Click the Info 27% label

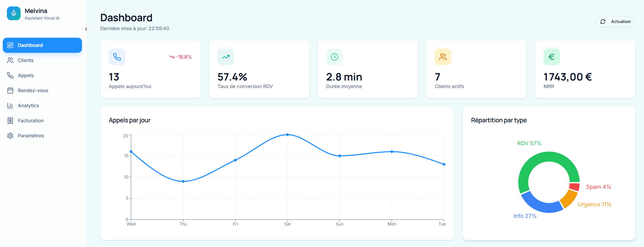(525, 216)
